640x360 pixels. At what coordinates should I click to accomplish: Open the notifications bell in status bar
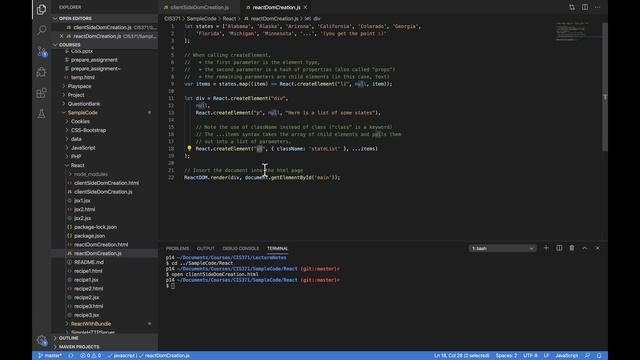(x=599, y=356)
